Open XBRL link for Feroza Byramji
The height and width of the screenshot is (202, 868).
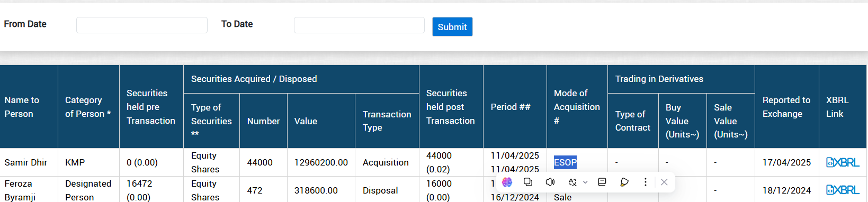(843, 190)
